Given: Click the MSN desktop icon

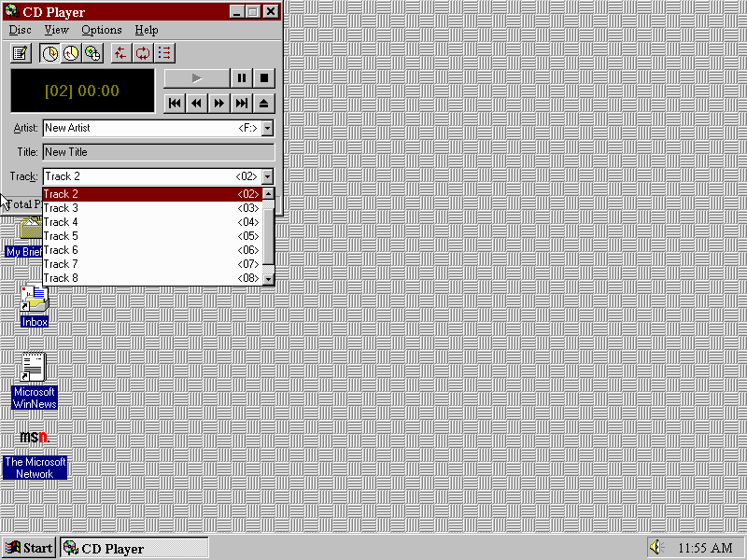Looking at the screenshot, I should 34,438.
